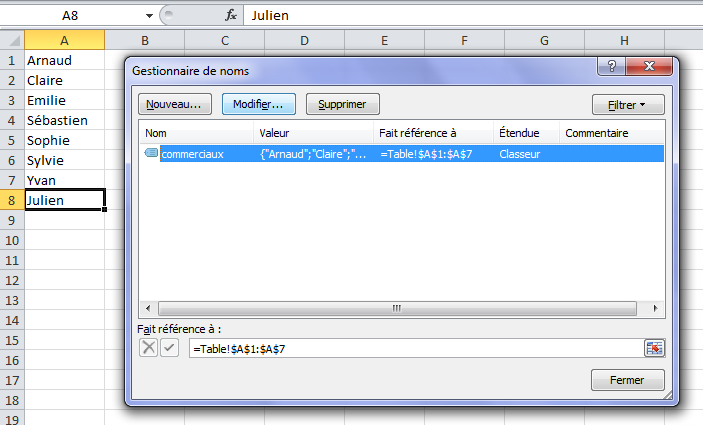Click the select-all corner of the sheet
Viewport: 703px width, 425px height.
[x=12, y=40]
